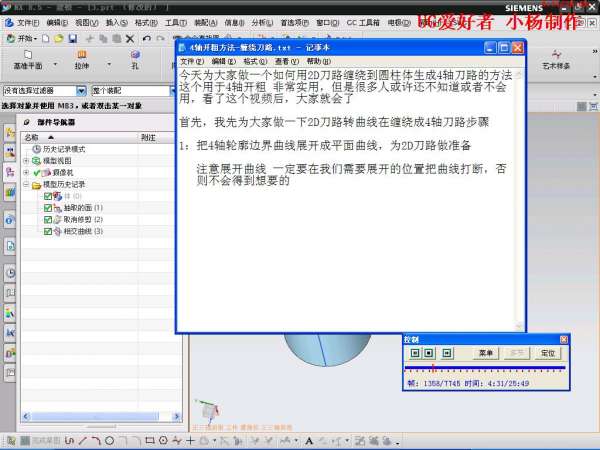Click the playback timeline bar in 控制 panel

tap(485, 368)
